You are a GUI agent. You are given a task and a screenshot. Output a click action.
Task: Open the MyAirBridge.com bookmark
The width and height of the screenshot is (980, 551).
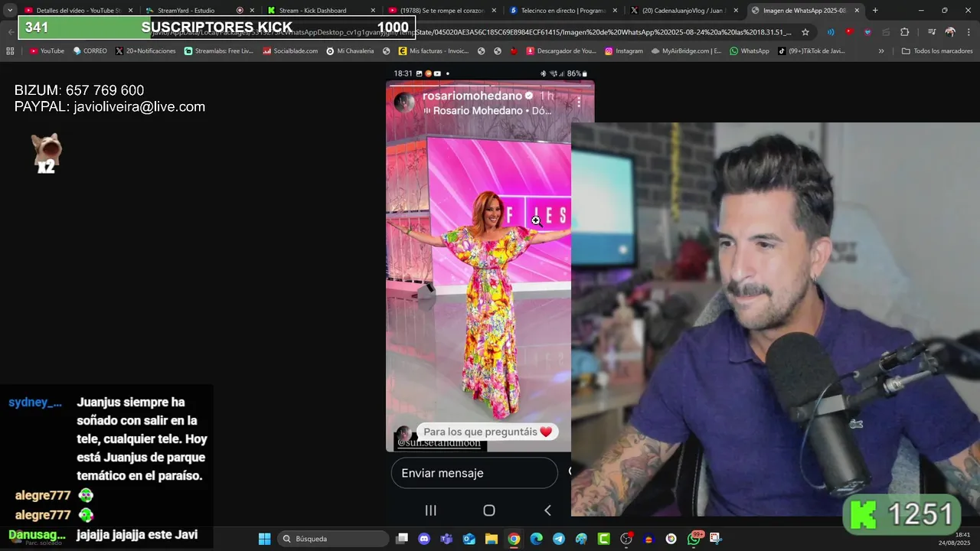tap(687, 51)
